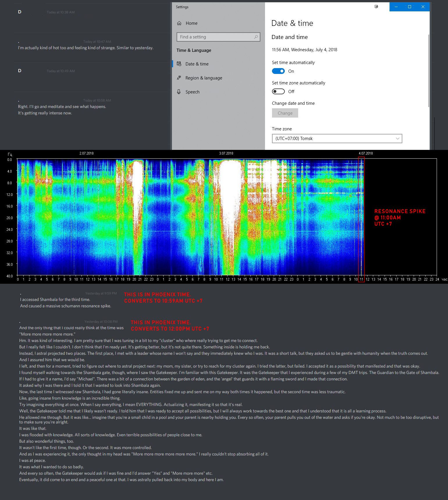This screenshot has height=500, width=448.
Task: Click the 4.07.2018 date label on the spectrogram
Action: point(366,153)
